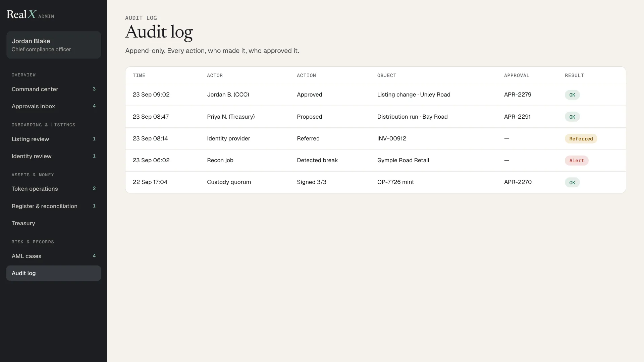Click OK badge in Bay Road row
Screen dimensions: 644x362
tap(572, 117)
